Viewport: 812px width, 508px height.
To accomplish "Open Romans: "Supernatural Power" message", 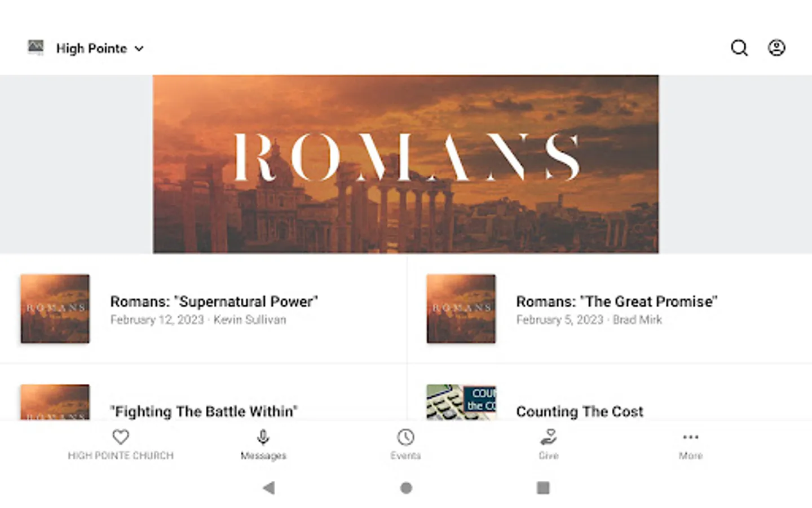I will 203,309.
